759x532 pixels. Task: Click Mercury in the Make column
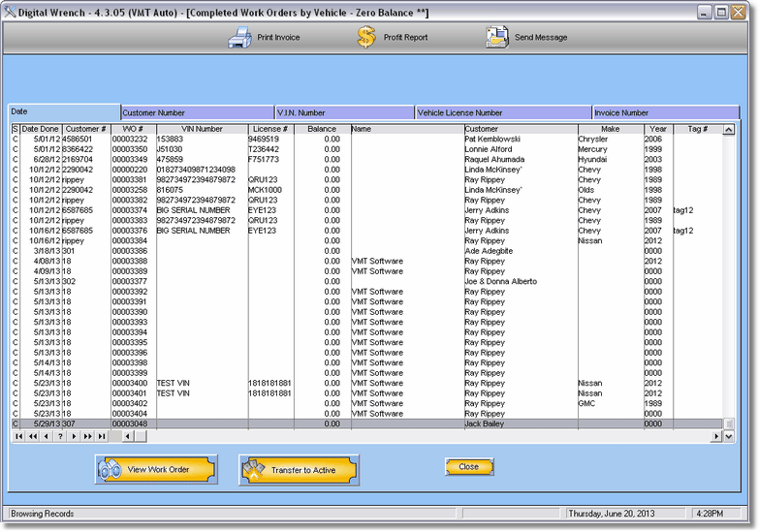coord(592,149)
